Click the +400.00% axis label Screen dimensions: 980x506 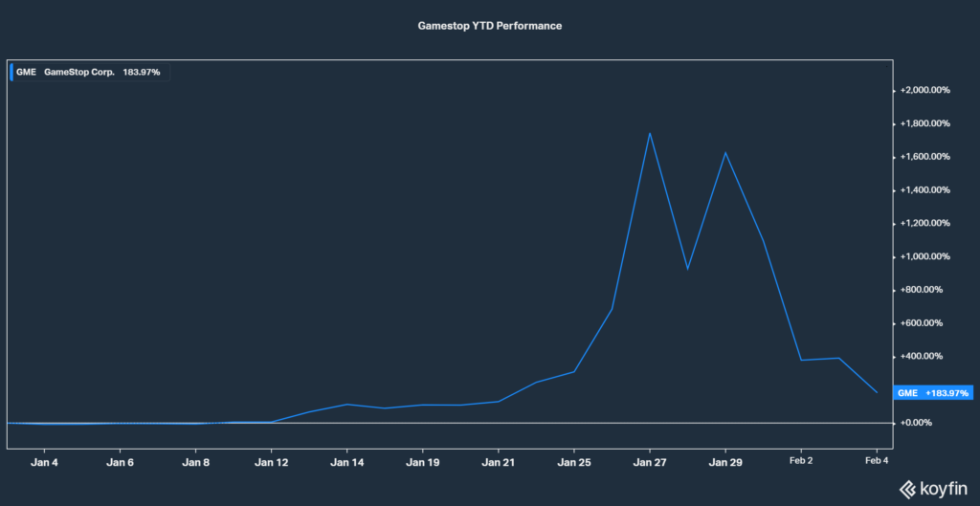pyautogui.click(x=922, y=357)
